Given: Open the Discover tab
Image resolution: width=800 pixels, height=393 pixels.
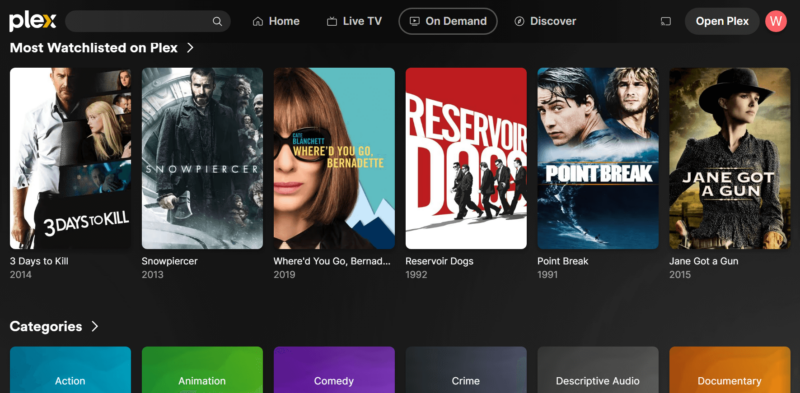Looking at the screenshot, I should (545, 21).
